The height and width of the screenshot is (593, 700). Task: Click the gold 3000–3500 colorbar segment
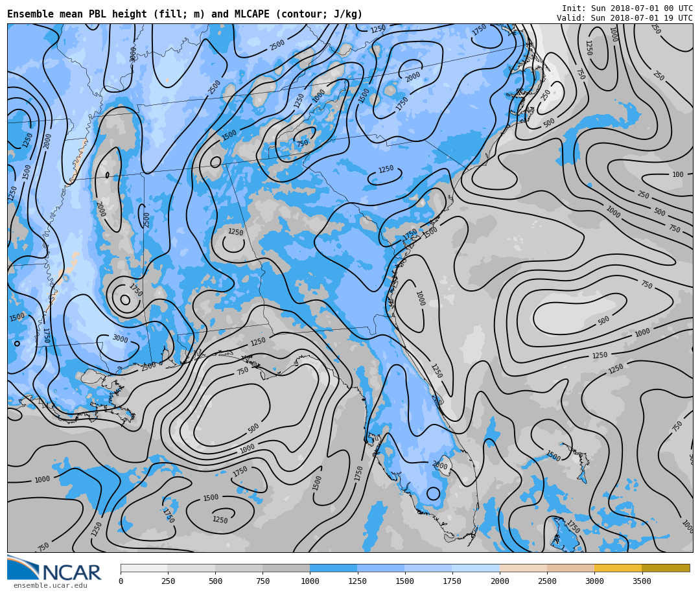click(x=618, y=568)
